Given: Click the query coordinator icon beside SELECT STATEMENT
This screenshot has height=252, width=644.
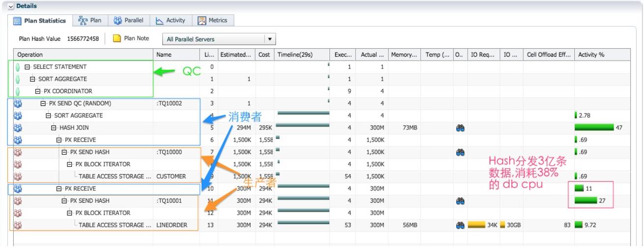Looking at the screenshot, I should (18, 67).
